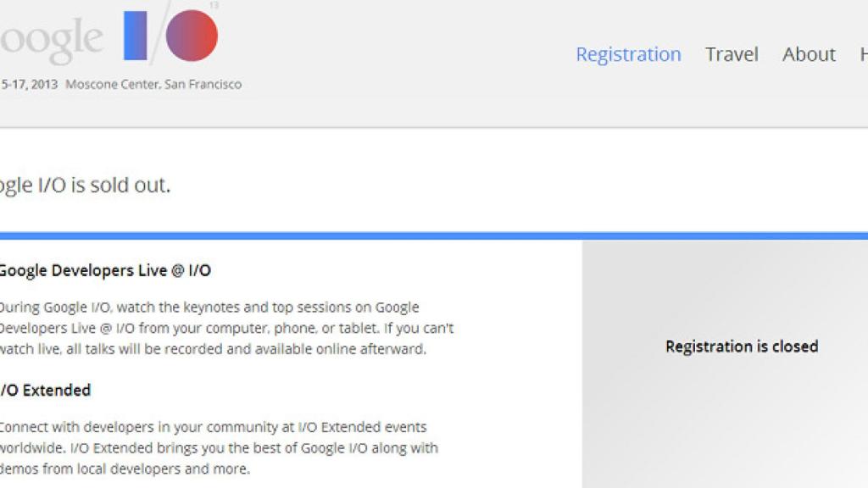Click the 'I/O Extended' section heading
Screen dimensions: 868x488
point(45,390)
